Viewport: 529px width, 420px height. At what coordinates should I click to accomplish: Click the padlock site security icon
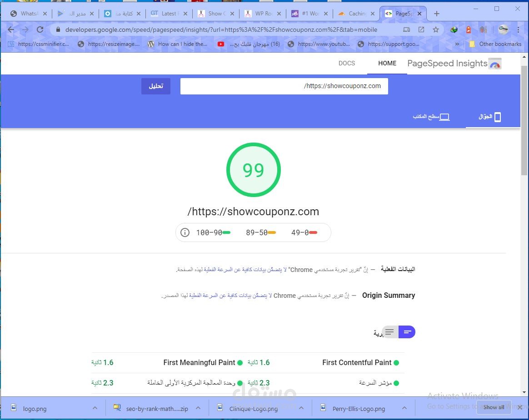point(58,30)
